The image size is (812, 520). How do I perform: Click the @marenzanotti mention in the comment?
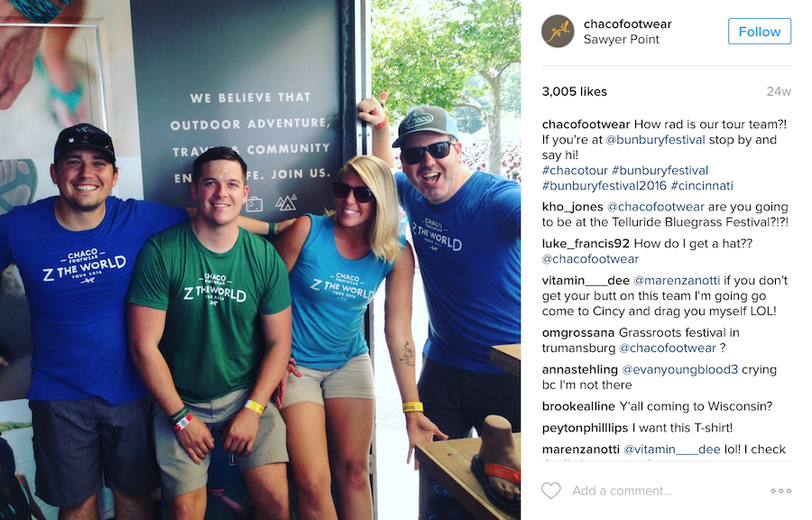(x=677, y=280)
